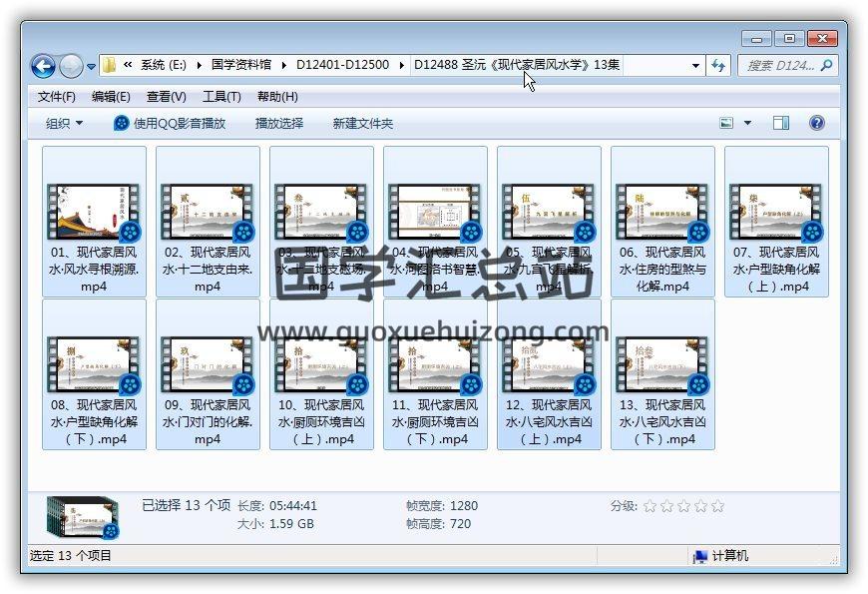
Task: Set rating to five stars
Action: (718, 506)
